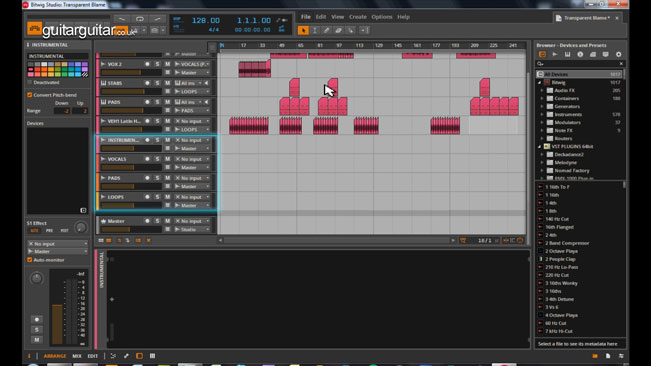Select the time selection tool
Viewport: 651px width, 366px height.
click(x=315, y=30)
